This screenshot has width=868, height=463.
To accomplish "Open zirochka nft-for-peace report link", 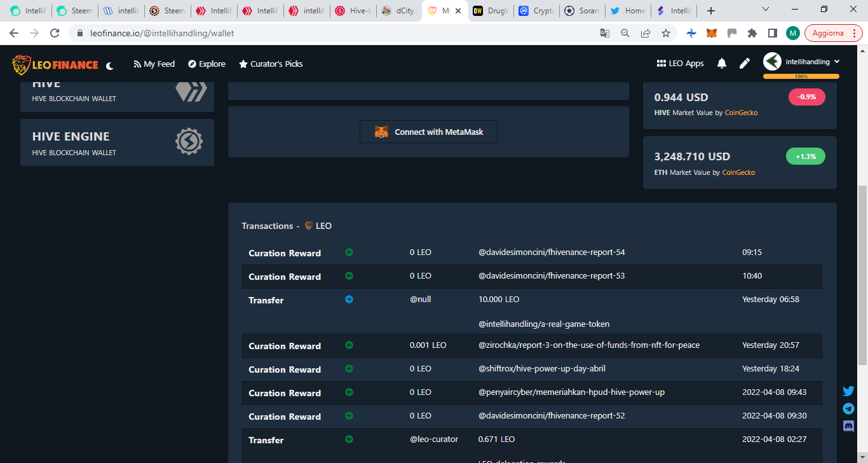I will click(x=589, y=345).
